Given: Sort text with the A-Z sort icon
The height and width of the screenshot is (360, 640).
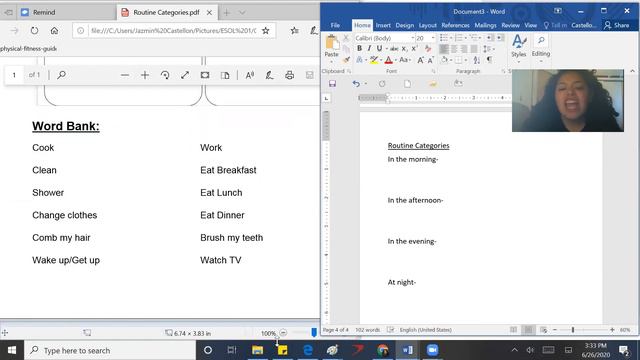Looking at the screenshot, I should pyautogui.click(x=477, y=60).
